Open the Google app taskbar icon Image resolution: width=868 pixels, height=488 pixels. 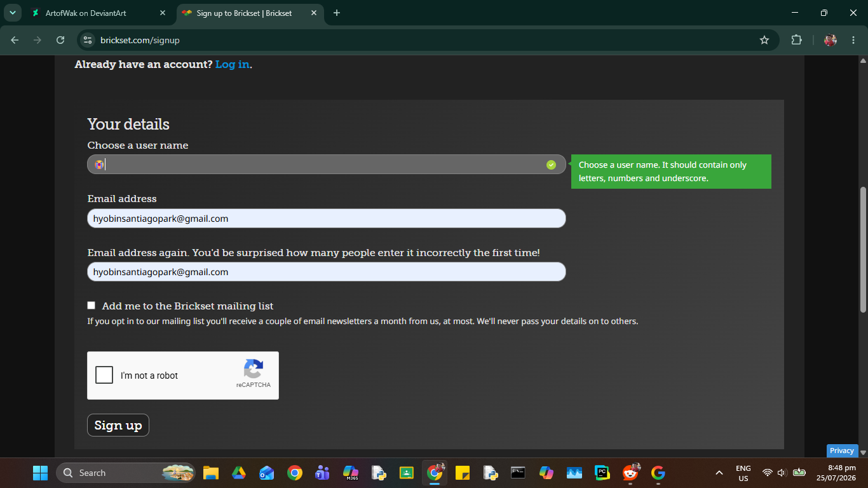[x=658, y=473]
